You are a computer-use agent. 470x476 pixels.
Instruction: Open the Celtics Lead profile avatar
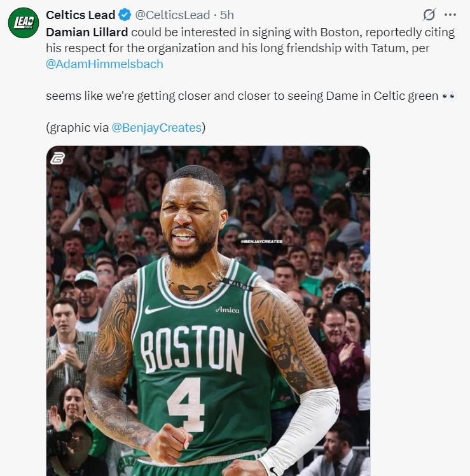point(23,23)
